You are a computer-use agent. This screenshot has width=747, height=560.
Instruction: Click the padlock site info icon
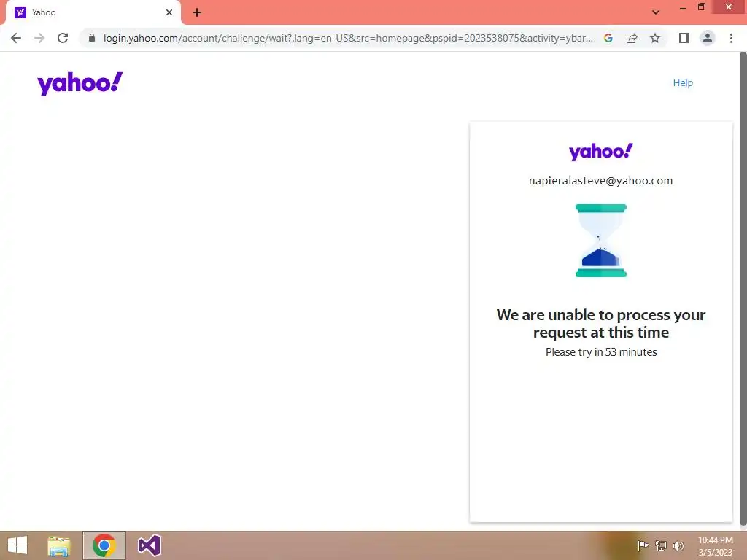tap(92, 38)
